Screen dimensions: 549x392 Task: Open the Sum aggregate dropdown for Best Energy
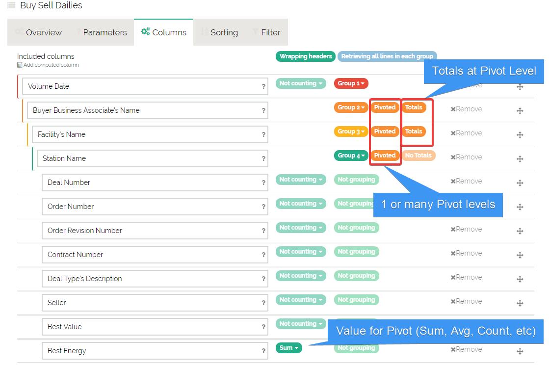[x=288, y=348]
